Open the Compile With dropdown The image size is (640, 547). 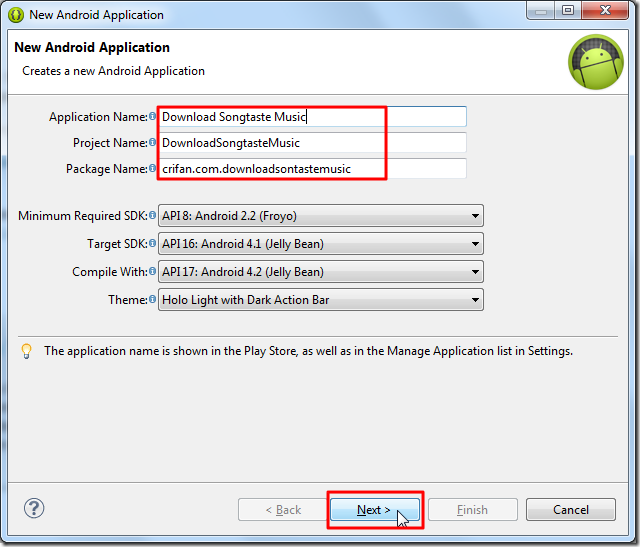(320, 272)
